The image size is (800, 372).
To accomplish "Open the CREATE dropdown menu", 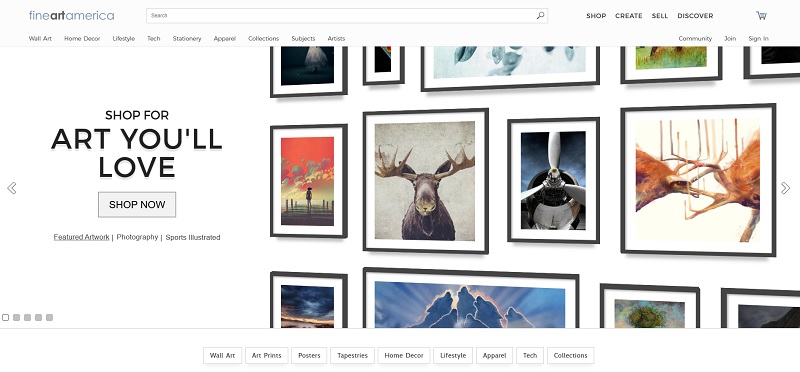I will (629, 16).
